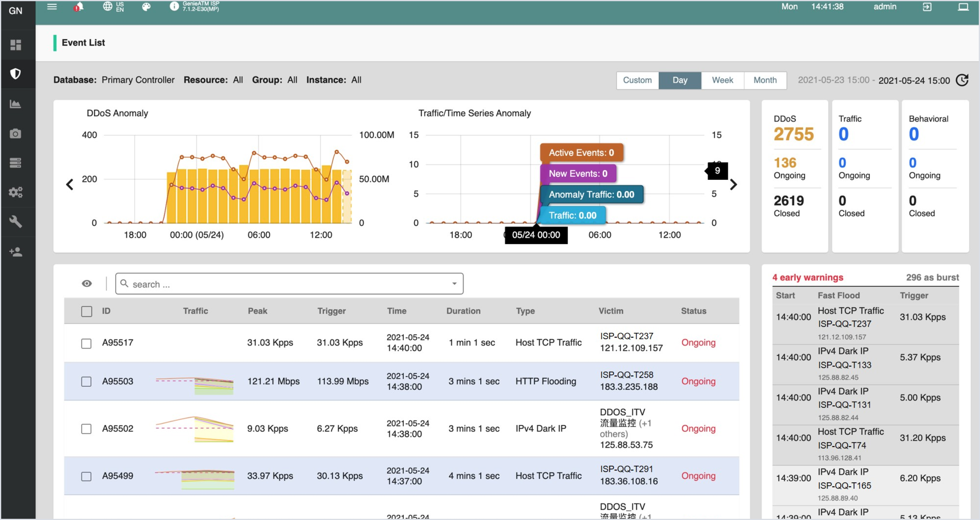Click the logout icon next to admin

click(x=927, y=7)
